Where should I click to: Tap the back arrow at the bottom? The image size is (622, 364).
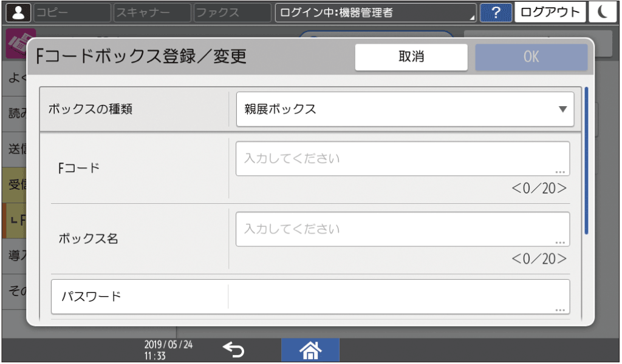coord(234,349)
